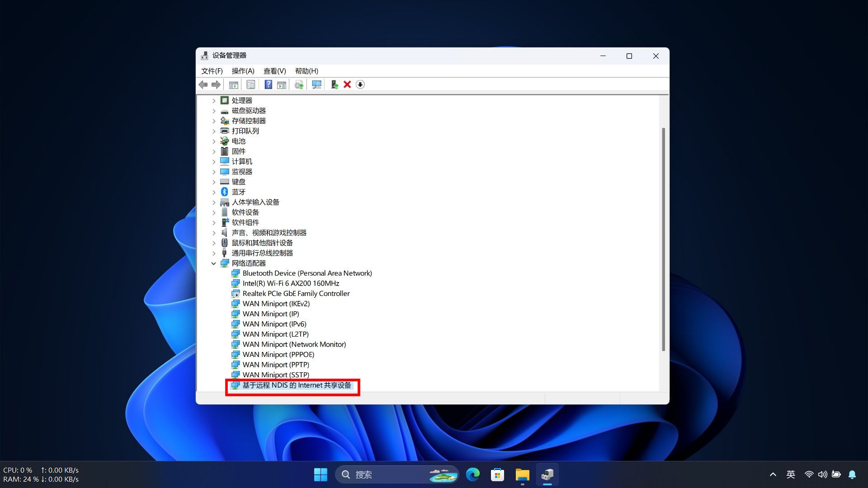The height and width of the screenshot is (488, 868).
Task: Click the green-arrow enable device toolbar icon
Action: [335, 84]
